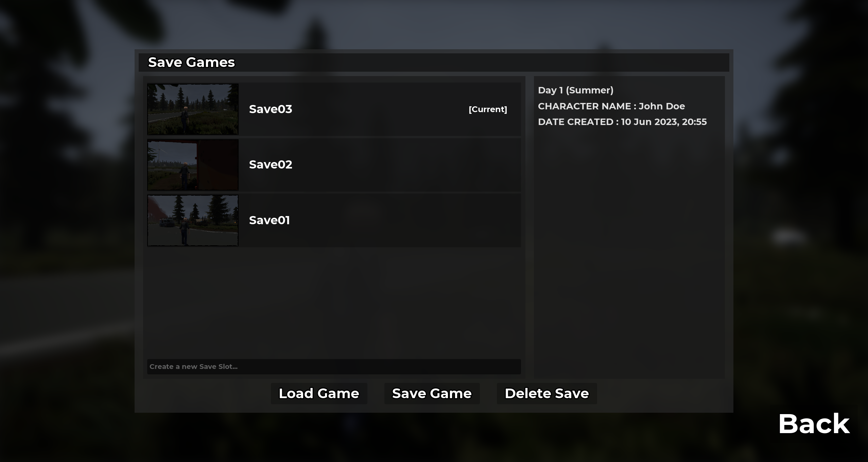This screenshot has width=868, height=462.
Task: Click the CHARACTER NAME John Doe line
Action: 611,106
